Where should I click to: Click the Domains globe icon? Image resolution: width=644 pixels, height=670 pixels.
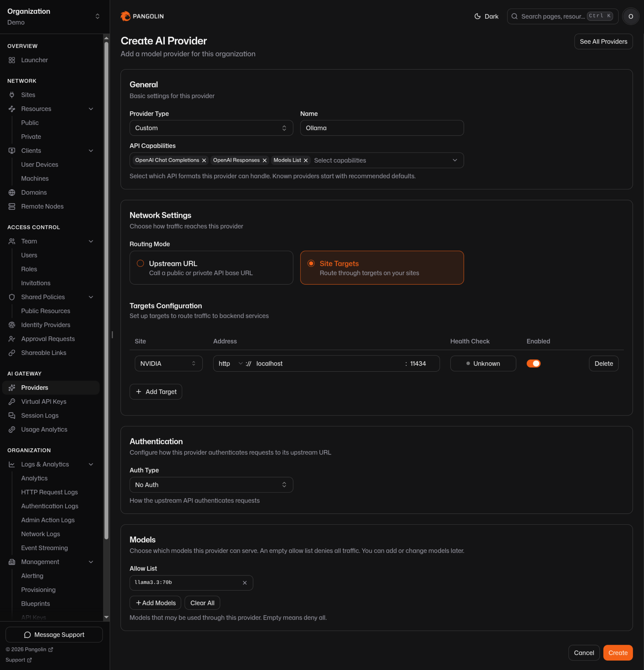(x=12, y=193)
